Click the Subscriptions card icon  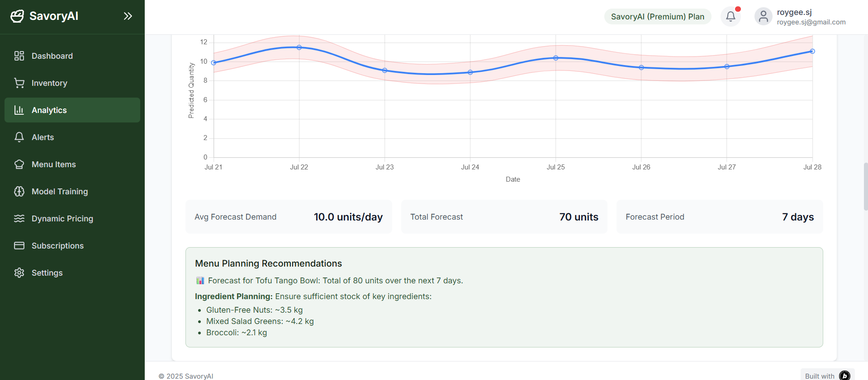pyautogui.click(x=19, y=246)
